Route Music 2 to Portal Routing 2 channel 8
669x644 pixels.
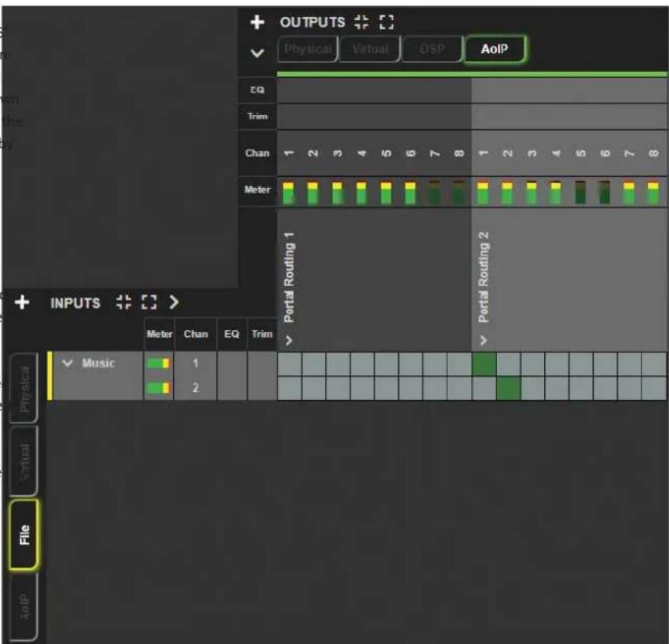(654, 388)
